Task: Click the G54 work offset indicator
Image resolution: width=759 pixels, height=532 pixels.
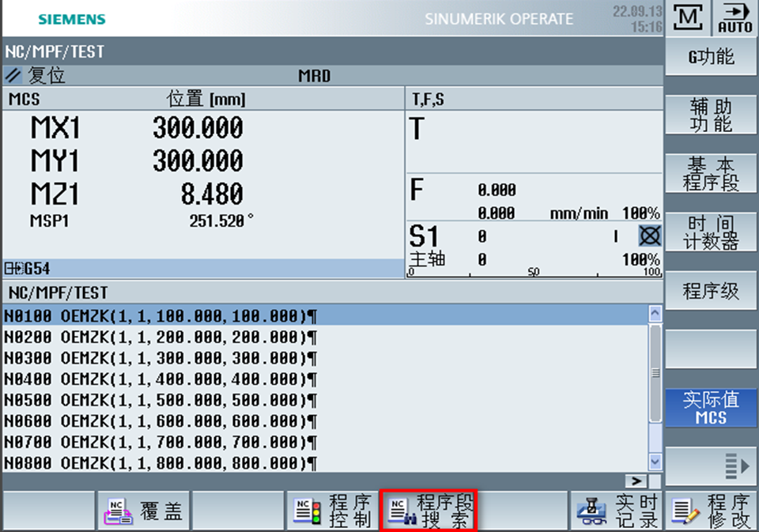Action: pyautogui.click(x=28, y=268)
